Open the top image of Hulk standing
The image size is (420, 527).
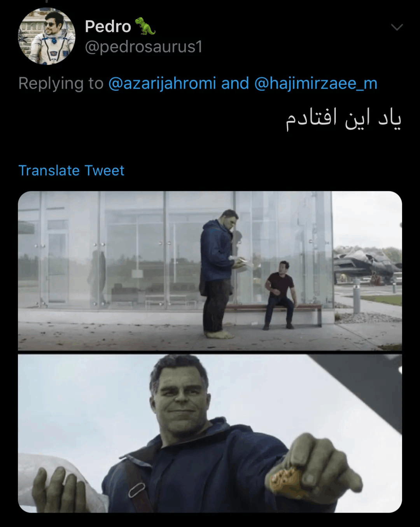(x=210, y=271)
